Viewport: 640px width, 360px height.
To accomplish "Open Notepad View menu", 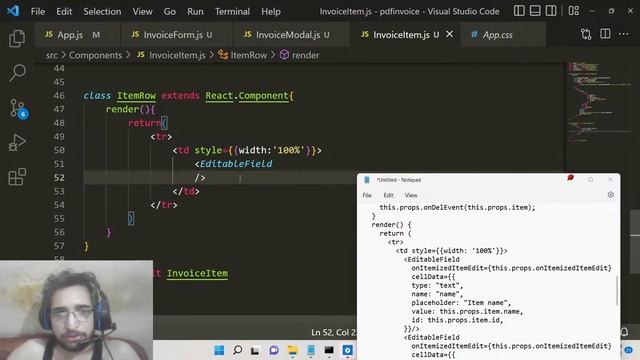I will 411,195.
